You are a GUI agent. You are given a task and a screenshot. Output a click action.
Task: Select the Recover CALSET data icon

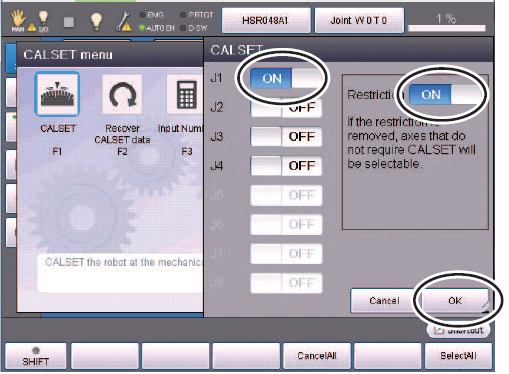(122, 95)
